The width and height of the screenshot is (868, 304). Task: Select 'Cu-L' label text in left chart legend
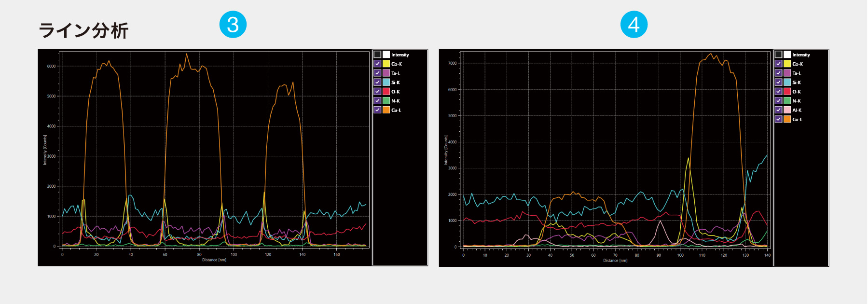(396, 110)
